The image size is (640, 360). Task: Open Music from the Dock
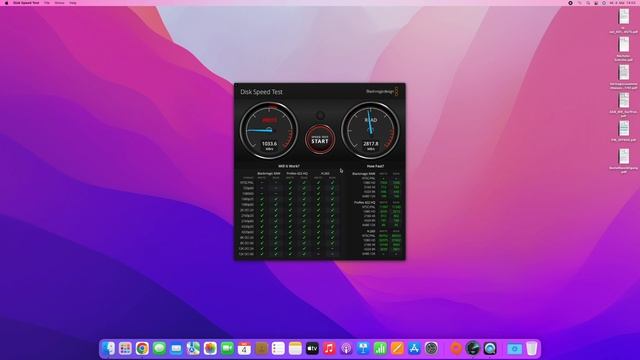pos(329,348)
